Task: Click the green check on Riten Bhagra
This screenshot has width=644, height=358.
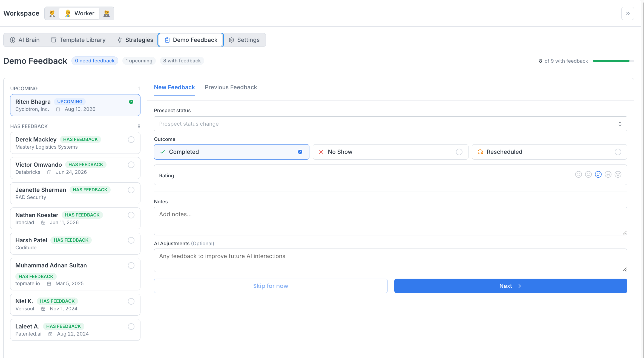Action: (x=131, y=102)
